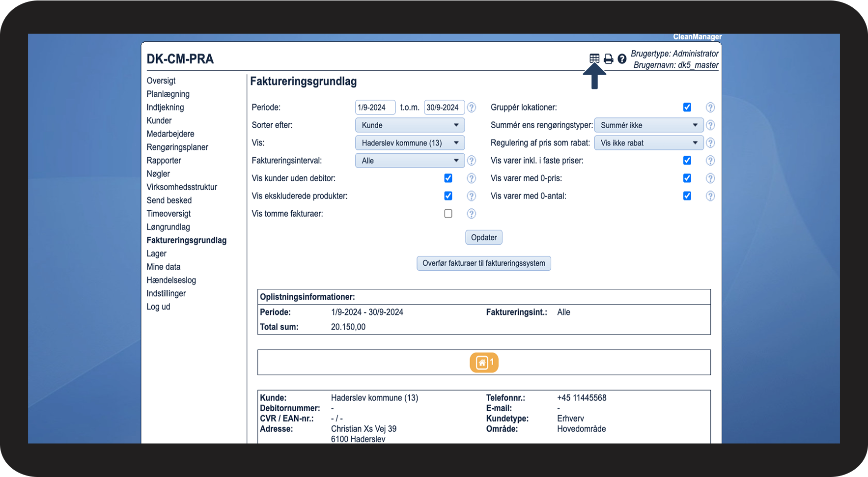The width and height of the screenshot is (868, 477).
Task: Click help icon next to Periode dates
Action: tap(471, 107)
